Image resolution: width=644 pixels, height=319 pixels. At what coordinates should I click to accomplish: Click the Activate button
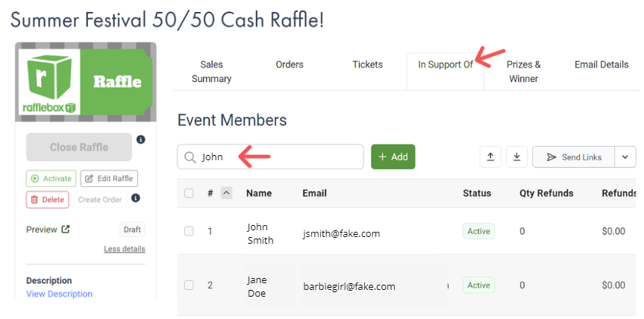tap(51, 178)
